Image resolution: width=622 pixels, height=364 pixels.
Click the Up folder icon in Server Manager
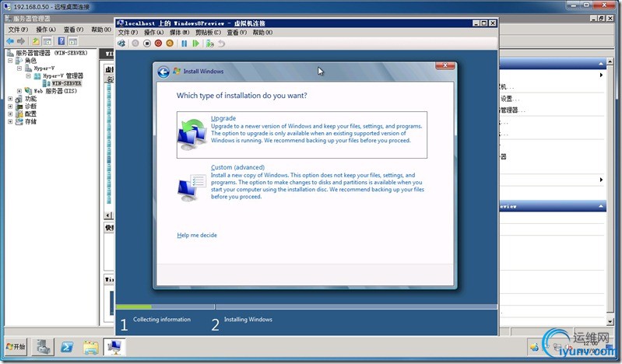(x=36, y=41)
